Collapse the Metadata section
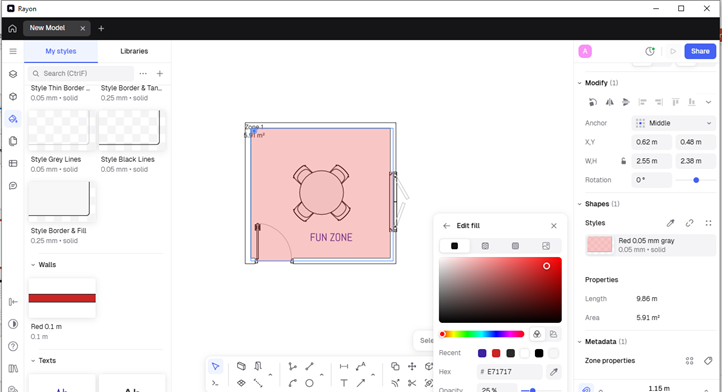The image size is (722, 392). 580,342
